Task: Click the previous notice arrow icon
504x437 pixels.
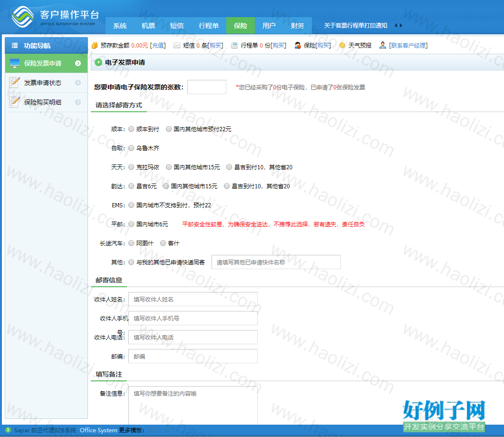Action: (x=396, y=25)
